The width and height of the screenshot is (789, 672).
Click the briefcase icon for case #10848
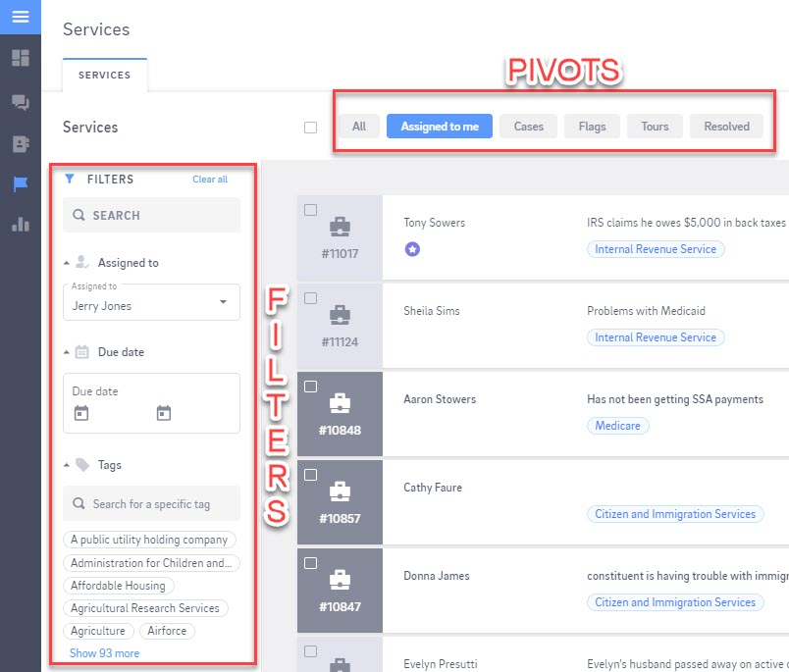coord(340,403)
